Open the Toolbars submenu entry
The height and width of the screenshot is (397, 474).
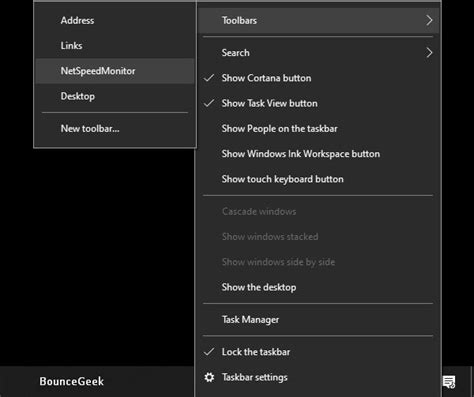[318, 21]
